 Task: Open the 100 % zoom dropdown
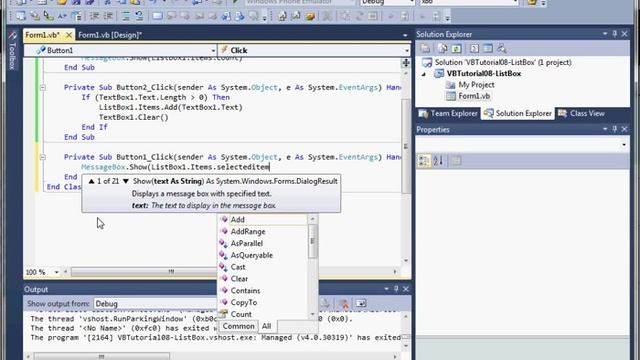point(56,272)
